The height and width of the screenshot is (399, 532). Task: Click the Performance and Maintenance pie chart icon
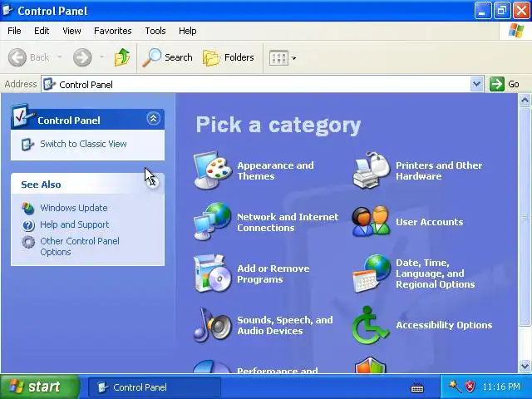pyautogui.click(x=212, y=367)
